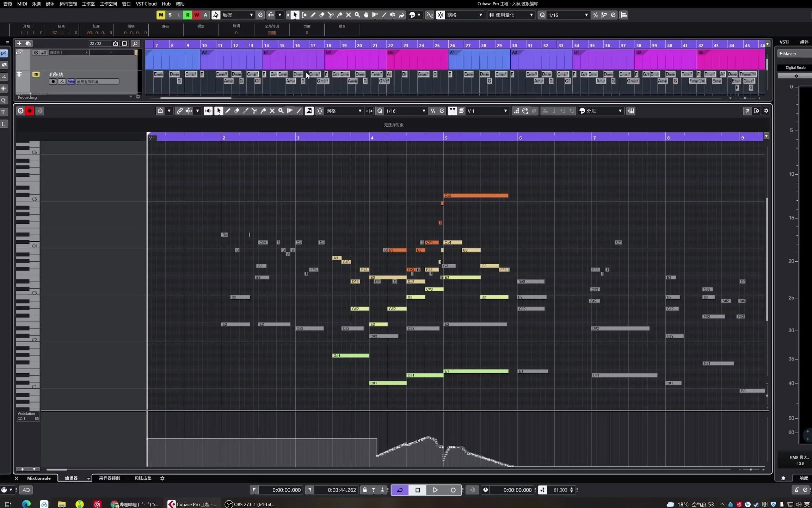Select the Draw pencil tool in top toolbar
This screenshot has height=508, width=812.
pos(313,15)
